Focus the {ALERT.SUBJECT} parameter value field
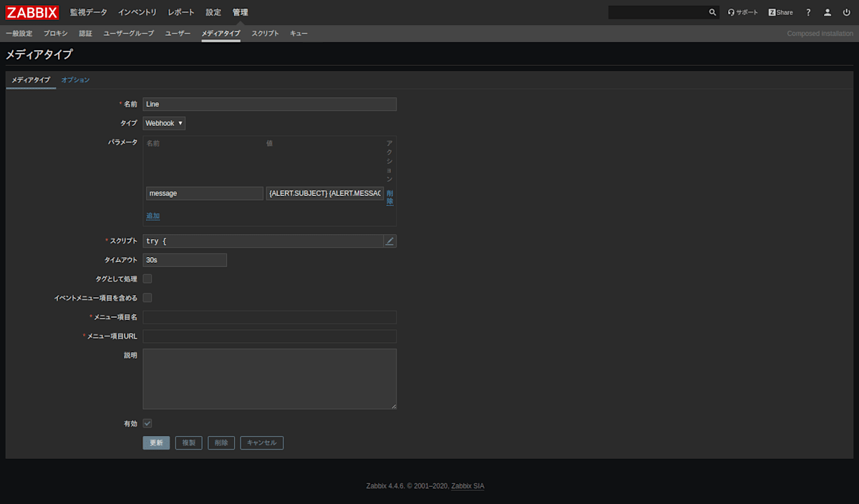 click(325, 193)
